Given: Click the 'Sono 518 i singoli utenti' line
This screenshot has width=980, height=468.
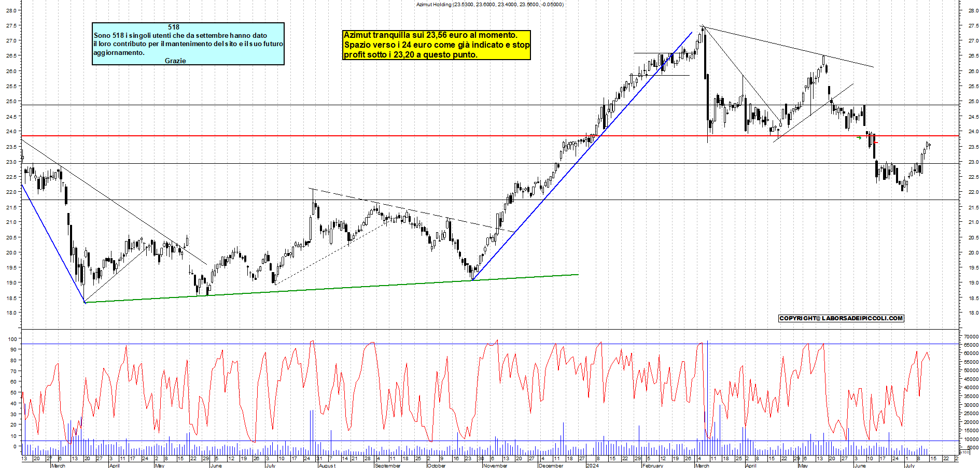Looking at the screenshot, I should coord(180,35).
